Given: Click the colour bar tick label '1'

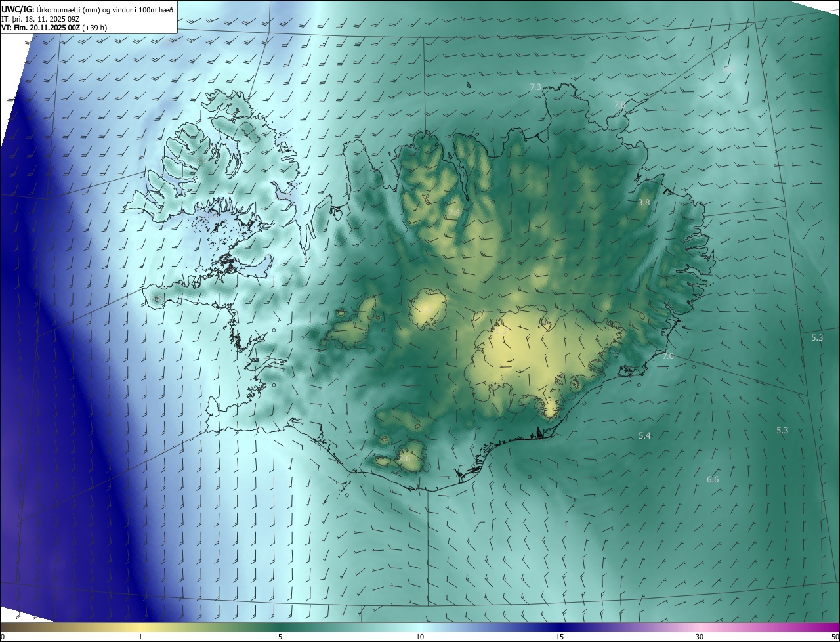Looking at the screenshot, I should coord(140,637).
